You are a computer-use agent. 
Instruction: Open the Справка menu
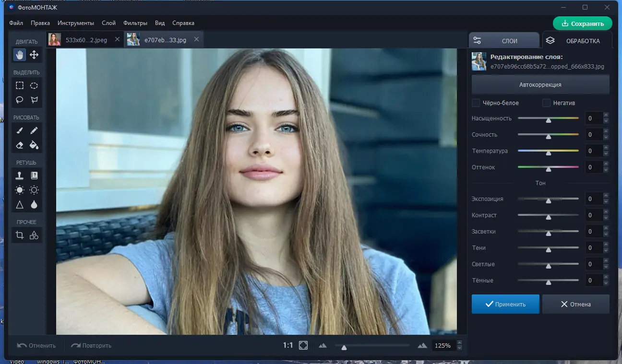(183, 23)
